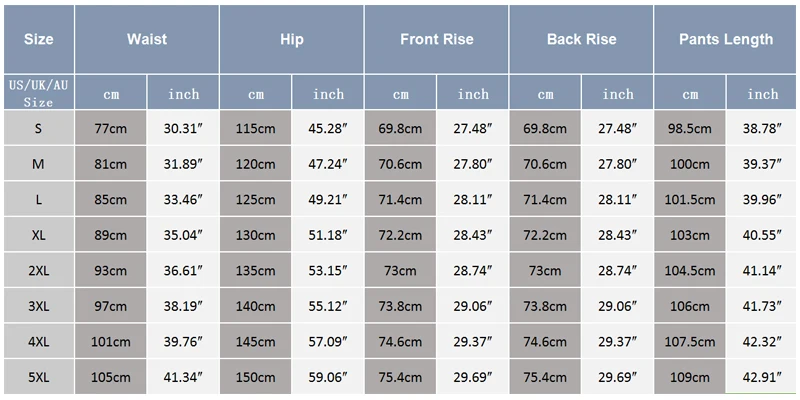Viewport: 800px width, 400px height.
Task: Select the 77cm waist cell
Action: (x=111, y=128)
